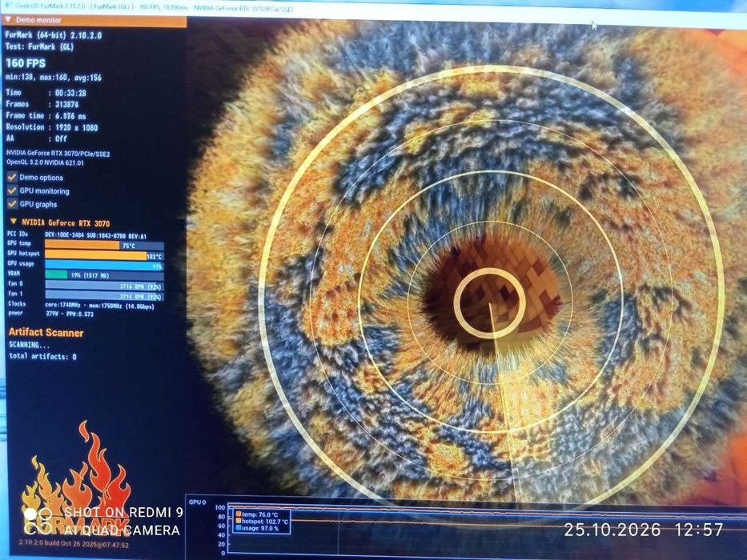Click the PCI IDs device string
This screenshot has height=560, width=747.
pyautogui.click(x=96, y=236)
